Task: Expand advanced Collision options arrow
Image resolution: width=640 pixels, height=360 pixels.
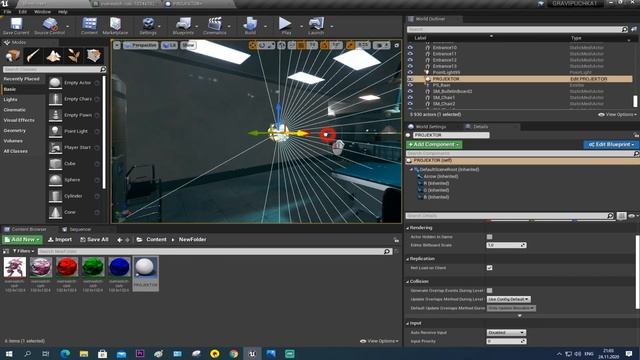Action: pos(520,316)
